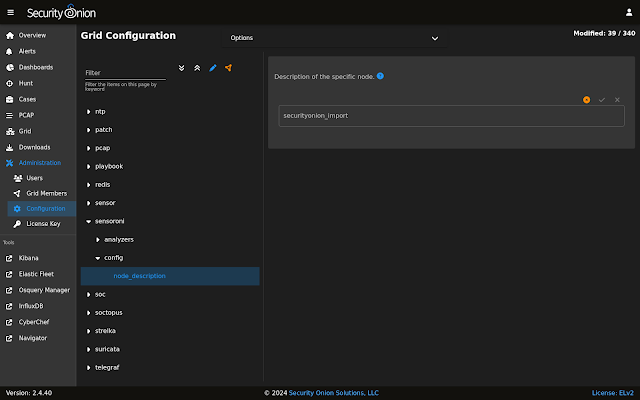Expand the redis tree node

pos(89,185)
